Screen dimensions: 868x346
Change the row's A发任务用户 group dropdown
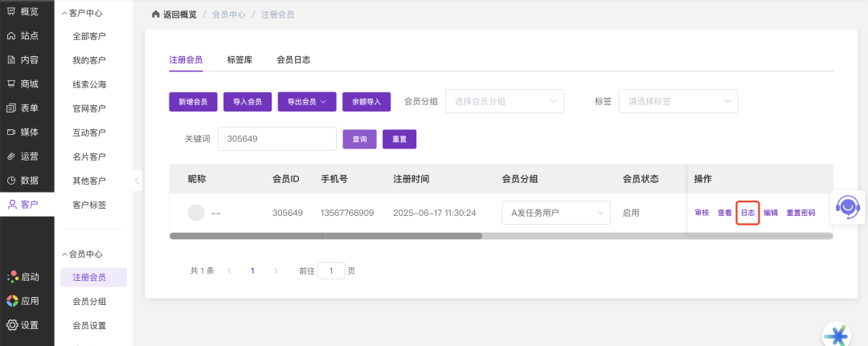tap(555, 213)
